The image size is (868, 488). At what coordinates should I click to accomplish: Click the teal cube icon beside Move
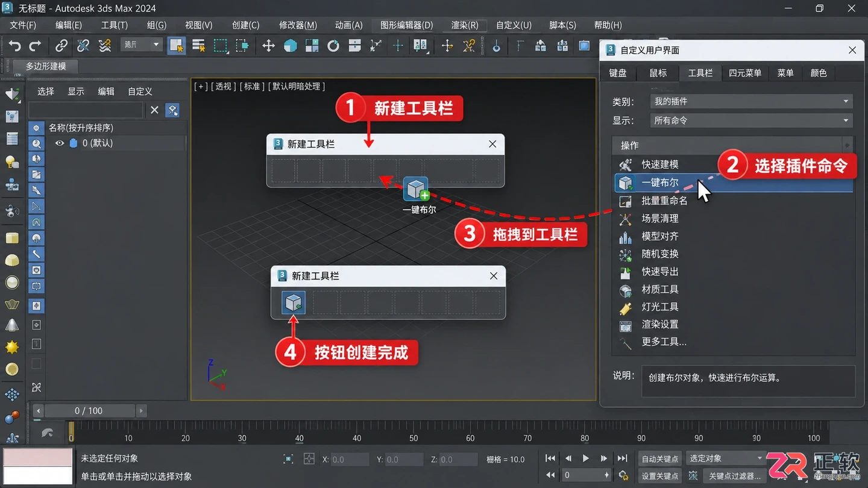290,46
